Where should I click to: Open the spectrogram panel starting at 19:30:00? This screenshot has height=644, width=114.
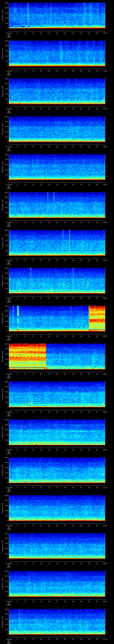57,622
